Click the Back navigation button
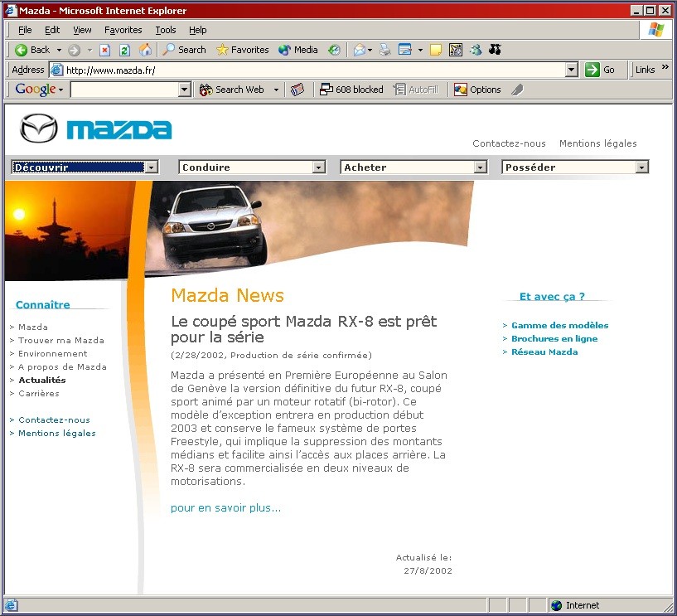Image resolution: width=677 pixels, height=616 pixels. tap(32, 50)
